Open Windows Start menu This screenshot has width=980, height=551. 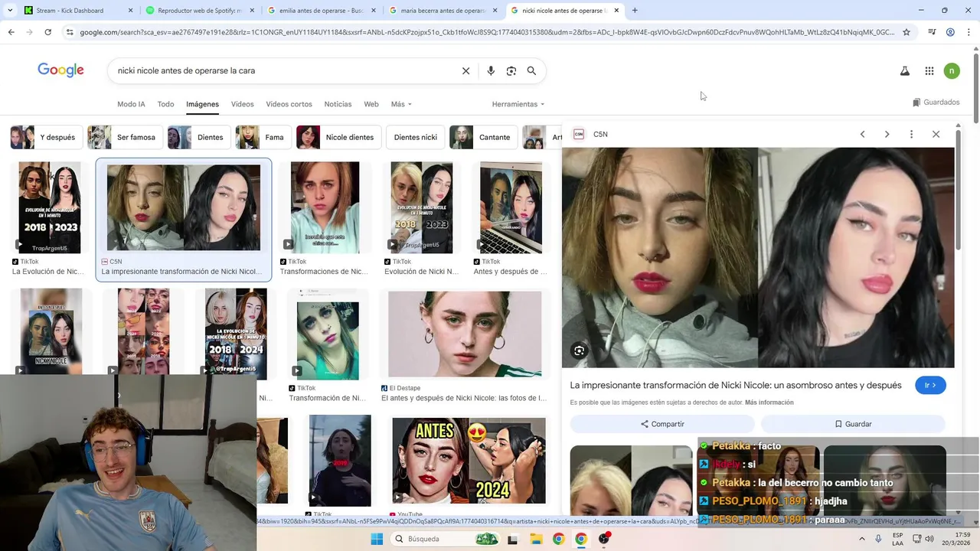pos(377,539)
